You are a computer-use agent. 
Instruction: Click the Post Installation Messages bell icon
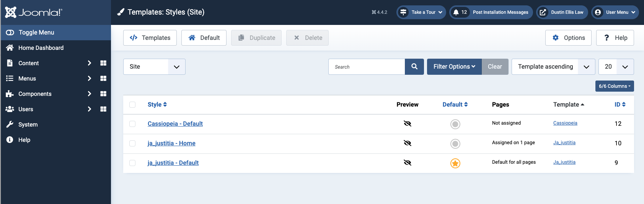click(456, 12)
